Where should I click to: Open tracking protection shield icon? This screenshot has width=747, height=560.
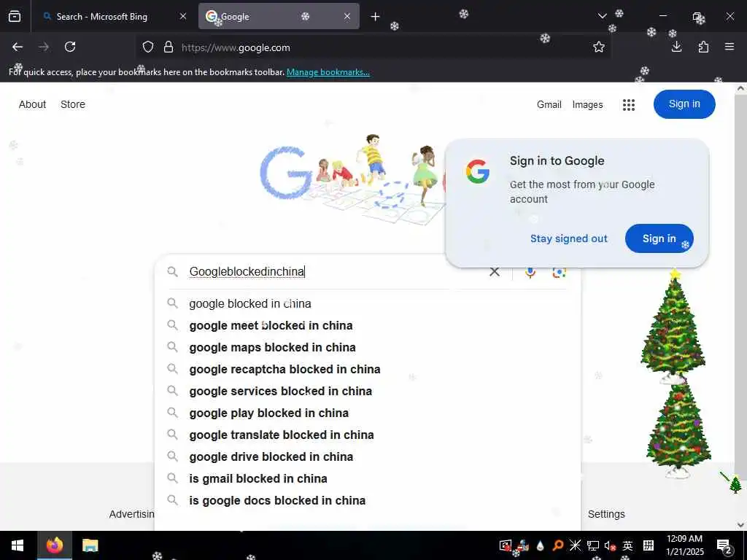[x=148, y=47]
